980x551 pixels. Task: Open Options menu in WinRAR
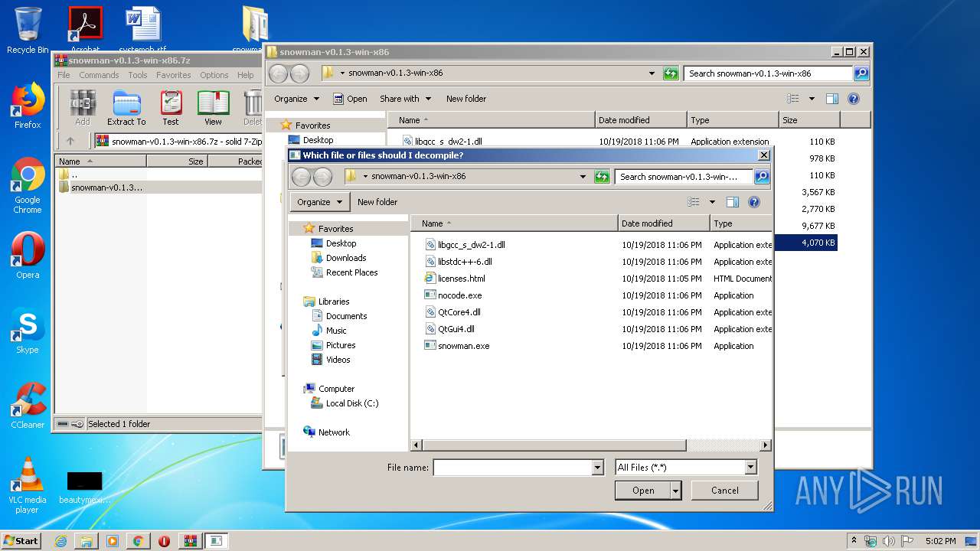pyautogui.click(x=214, y=75)
